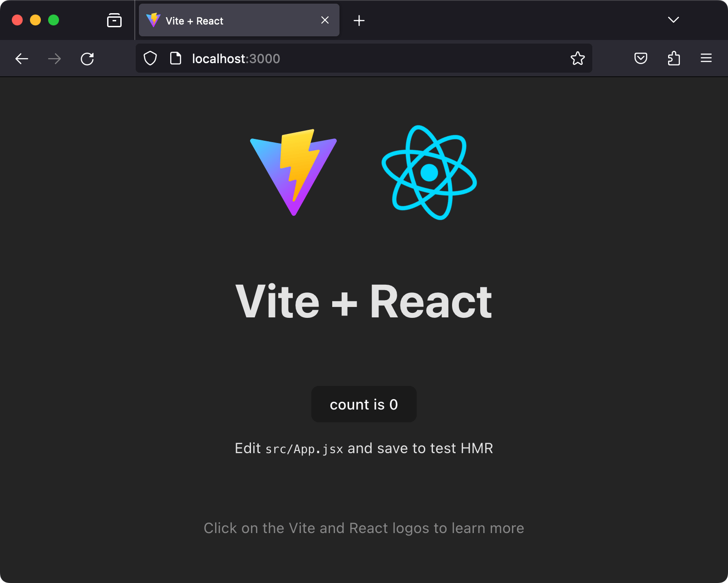Screen dimensions: 728x583
Task: Expand the list all tabs chevron
Action: [674, 20]
